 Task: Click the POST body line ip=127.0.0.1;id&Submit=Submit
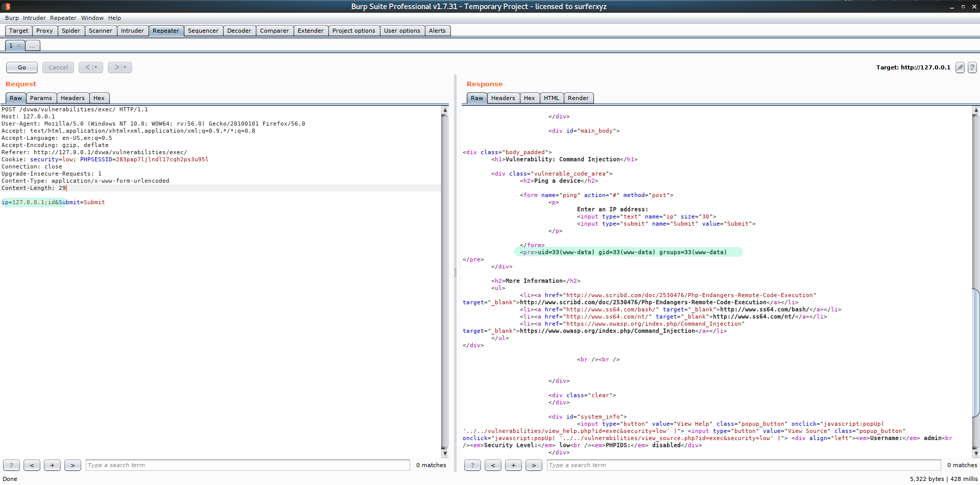coord(53,202)
